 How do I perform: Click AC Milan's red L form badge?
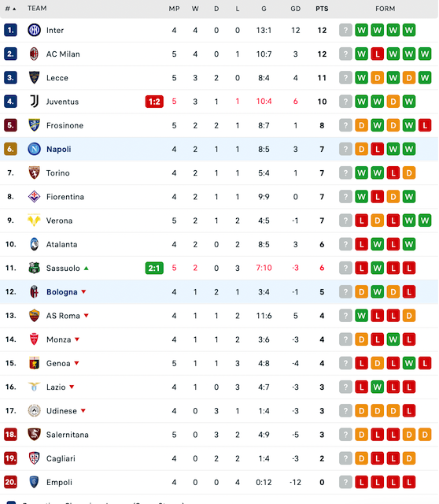coord(378,54)
